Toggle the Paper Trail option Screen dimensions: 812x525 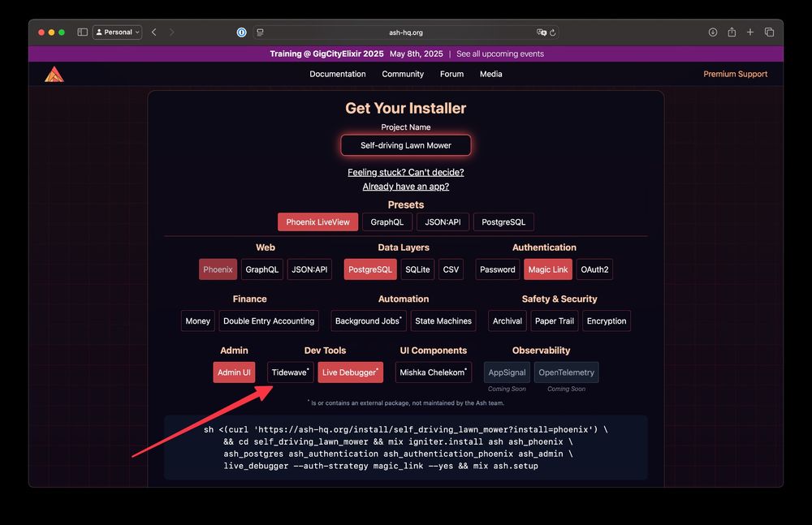555,321
